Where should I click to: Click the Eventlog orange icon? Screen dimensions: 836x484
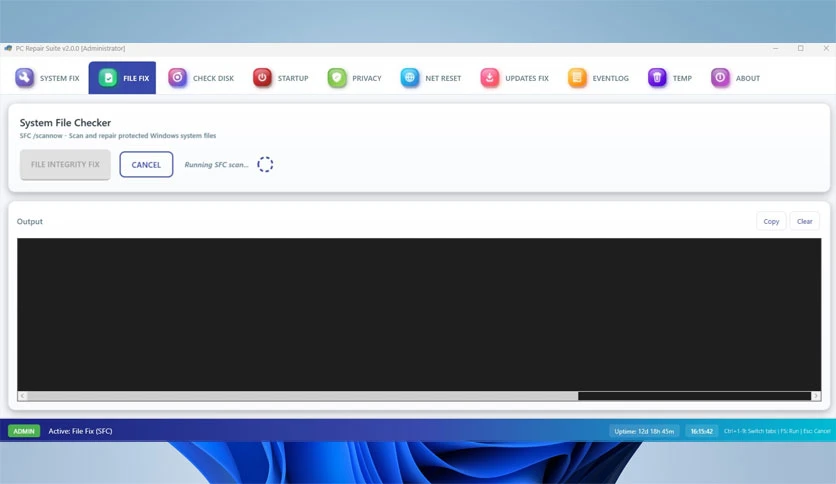pos(577,78)
